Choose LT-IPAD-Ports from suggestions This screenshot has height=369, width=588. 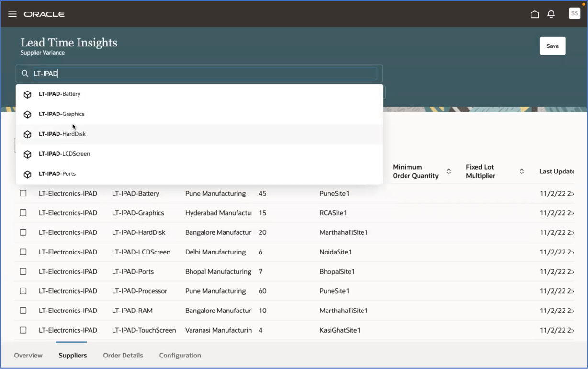(x=199, y=174)
